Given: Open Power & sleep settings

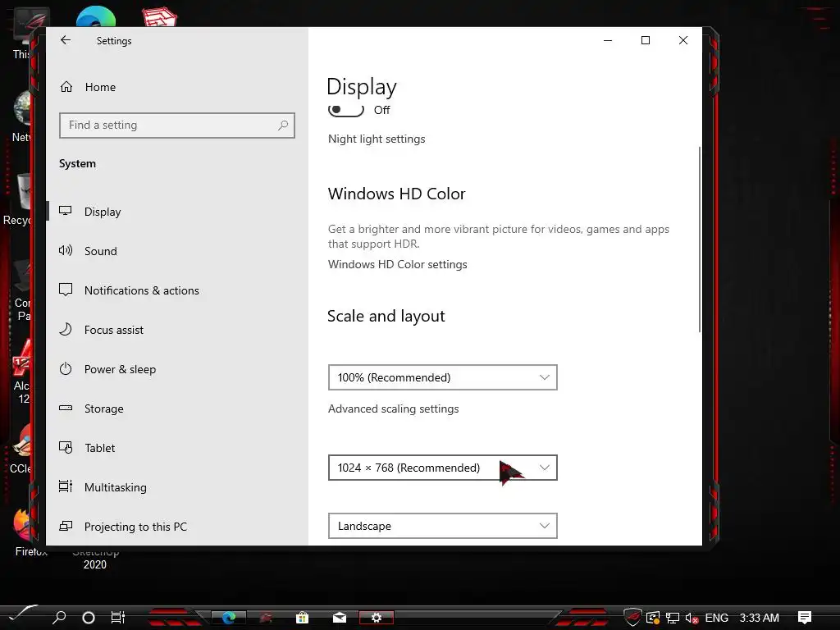Looking at the screenshot, I should pos(120,369).
